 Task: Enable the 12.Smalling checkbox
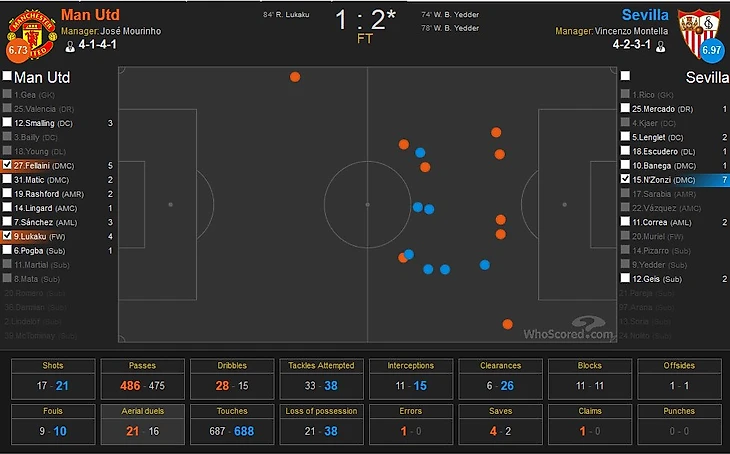pyautogui.click(x=6, y=123)
